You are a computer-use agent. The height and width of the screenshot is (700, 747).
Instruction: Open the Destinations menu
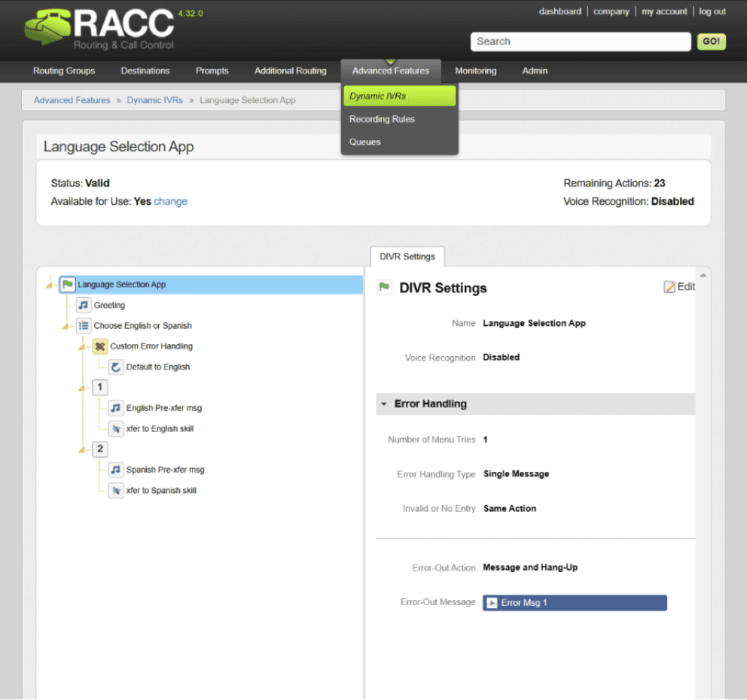point(145,71)
